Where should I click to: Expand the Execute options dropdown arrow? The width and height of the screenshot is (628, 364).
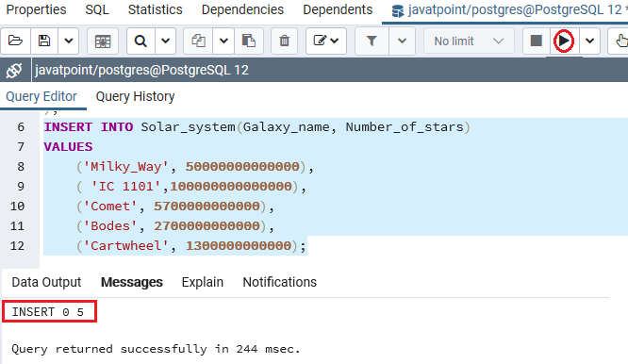tap(589, 41)
